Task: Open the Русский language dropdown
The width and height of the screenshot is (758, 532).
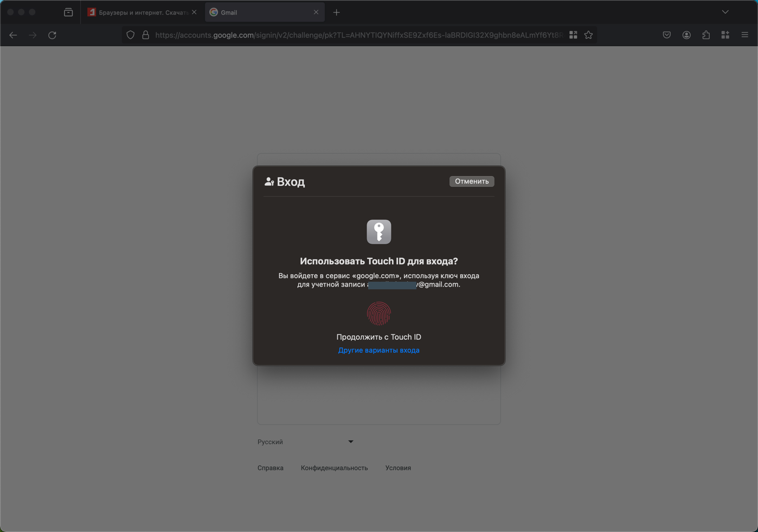Action: (x=306, y=442)
